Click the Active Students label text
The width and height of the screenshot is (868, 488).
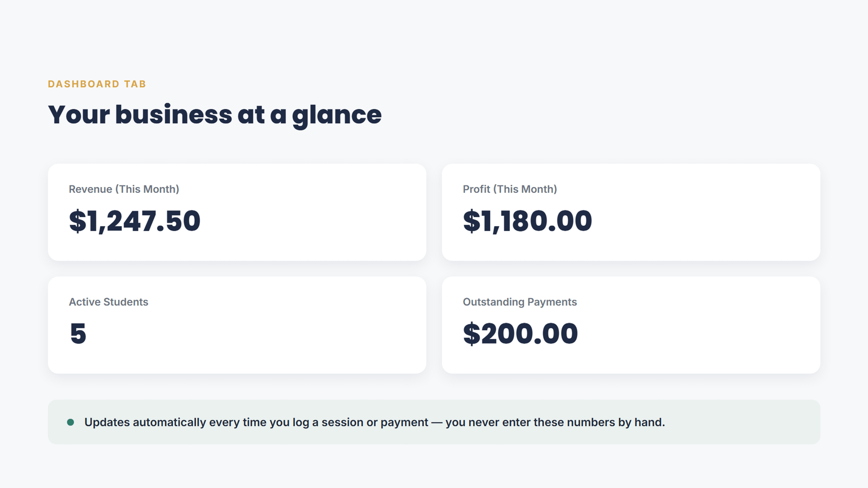[108, 302]
